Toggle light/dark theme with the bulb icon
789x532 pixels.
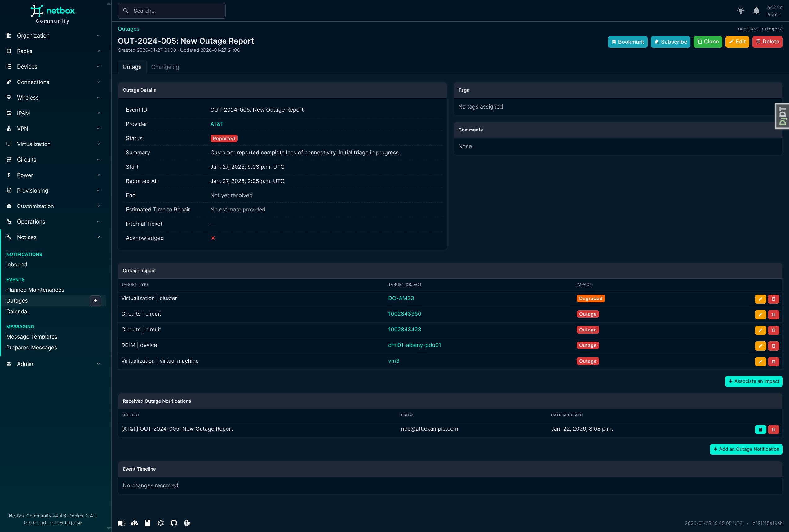[741, 11]
